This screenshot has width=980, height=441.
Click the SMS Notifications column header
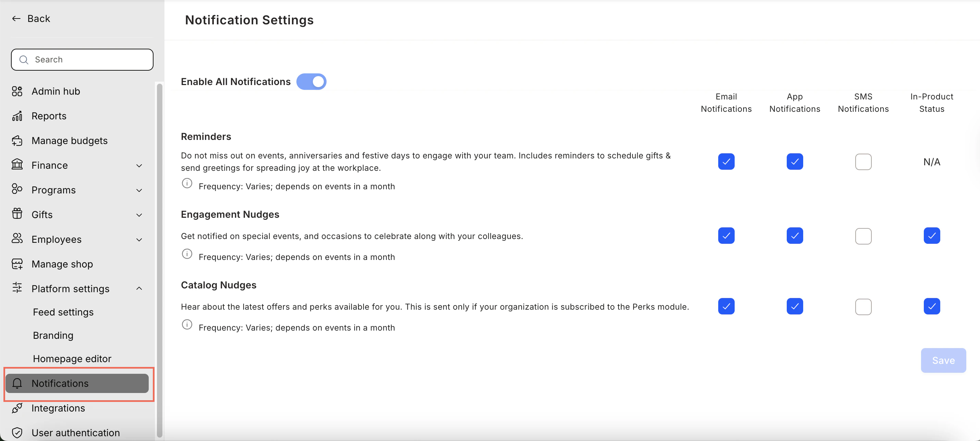[863, 103]
